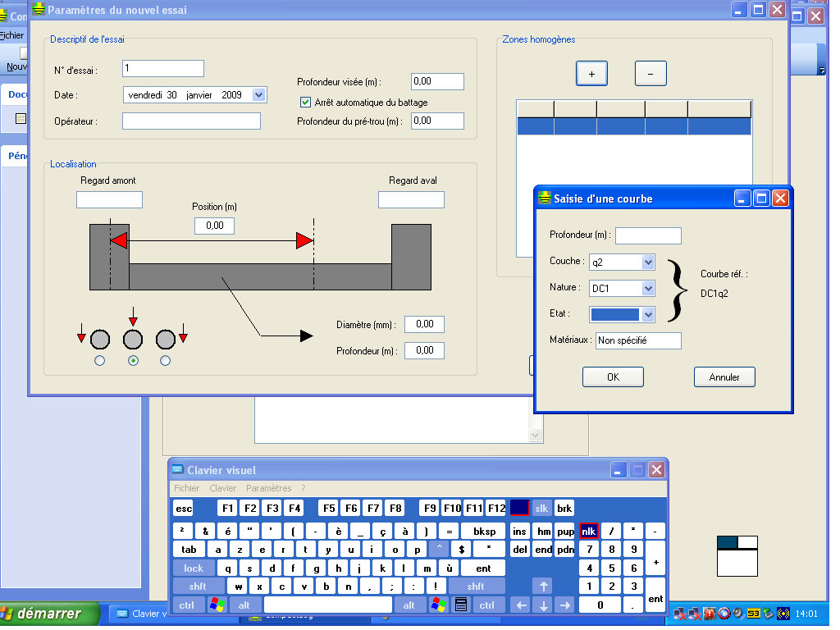Toggle the nlk num lock key

(588, 531)
